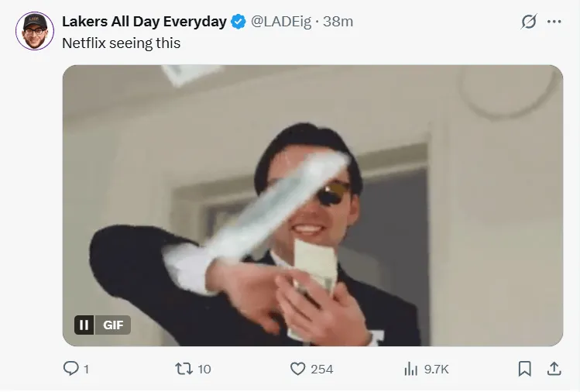Click the 254 likes count

tap(321, 370)
